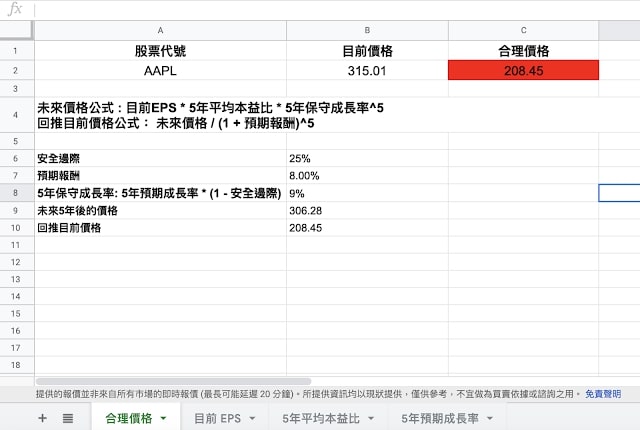The height and width of the screenshot is (430, 640).
Task: Select column B header
Action: [x=367, y=30]
